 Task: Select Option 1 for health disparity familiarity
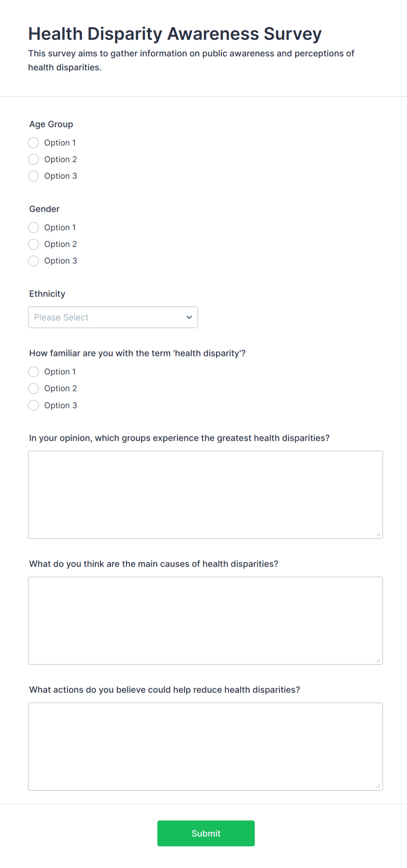[x=33, y=372]
